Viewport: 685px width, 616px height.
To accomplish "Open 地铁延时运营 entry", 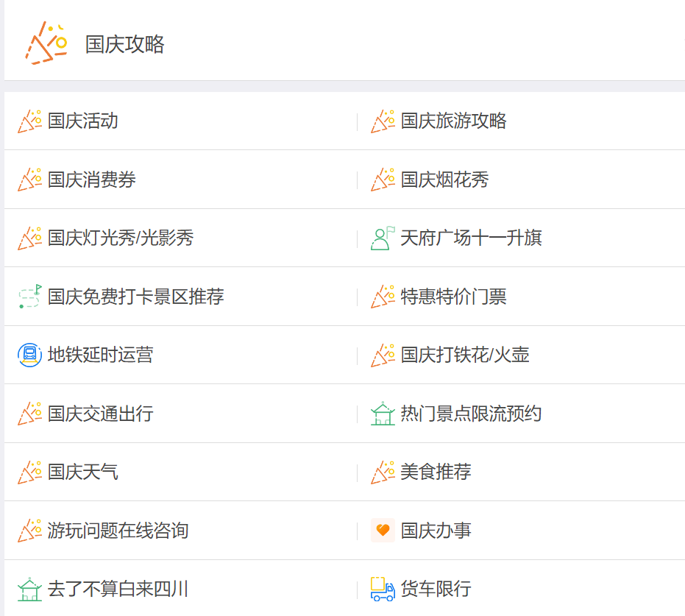I will coord(101,355).
